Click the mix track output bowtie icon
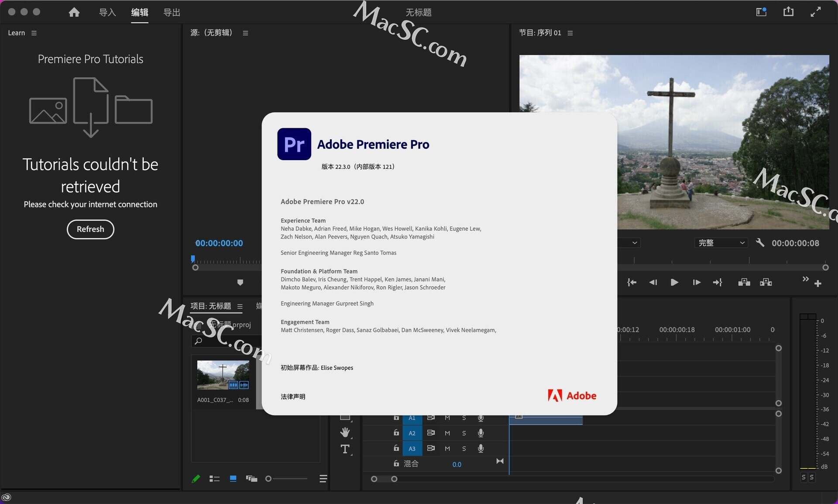Viewport: 838px width, 504px height. tap(500, 461)
